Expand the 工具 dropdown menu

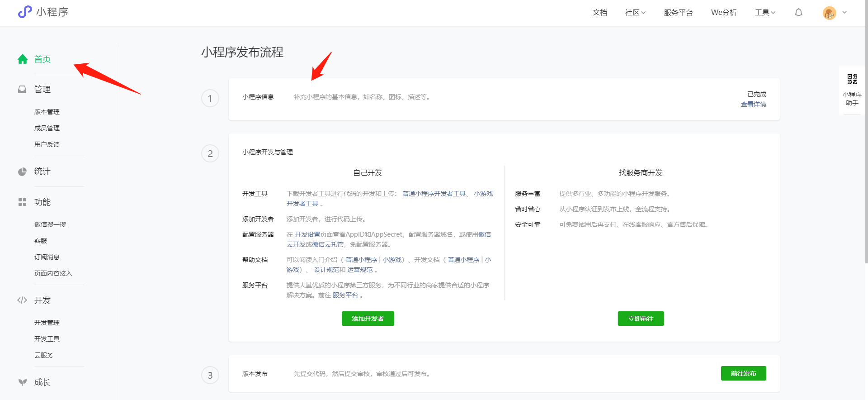coord(765,13)
